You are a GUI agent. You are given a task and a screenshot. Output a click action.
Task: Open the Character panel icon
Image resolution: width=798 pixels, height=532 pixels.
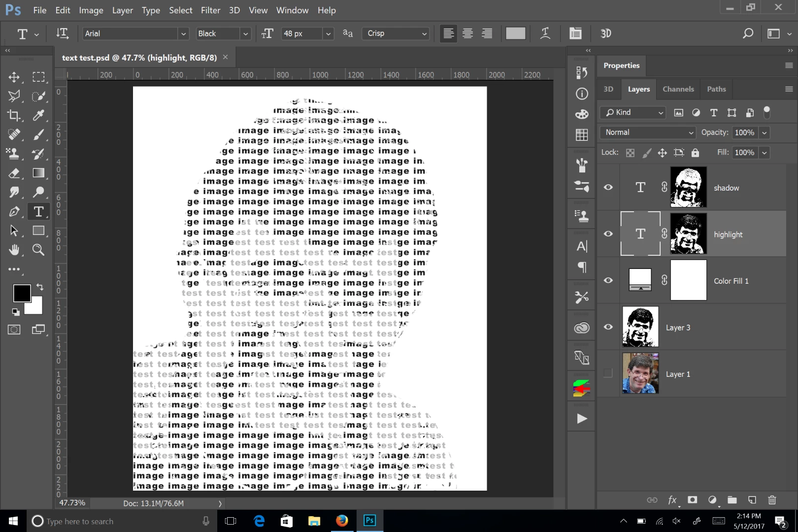pos(582,246)
